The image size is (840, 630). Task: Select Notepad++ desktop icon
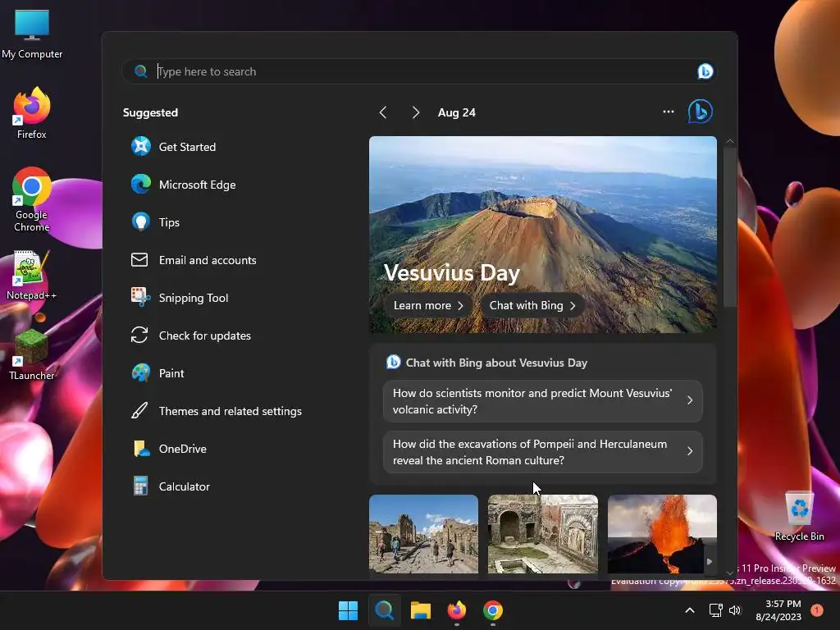tap(31, 275)
